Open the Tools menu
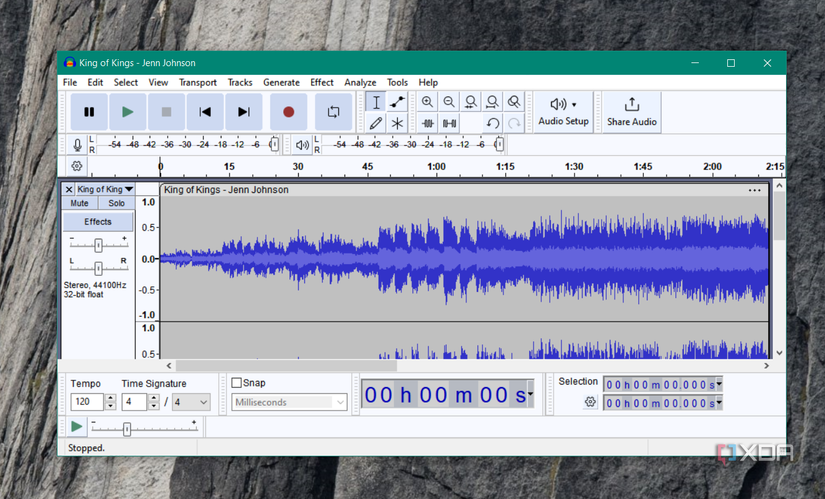 pyautogui.click(x=397, y=83)
